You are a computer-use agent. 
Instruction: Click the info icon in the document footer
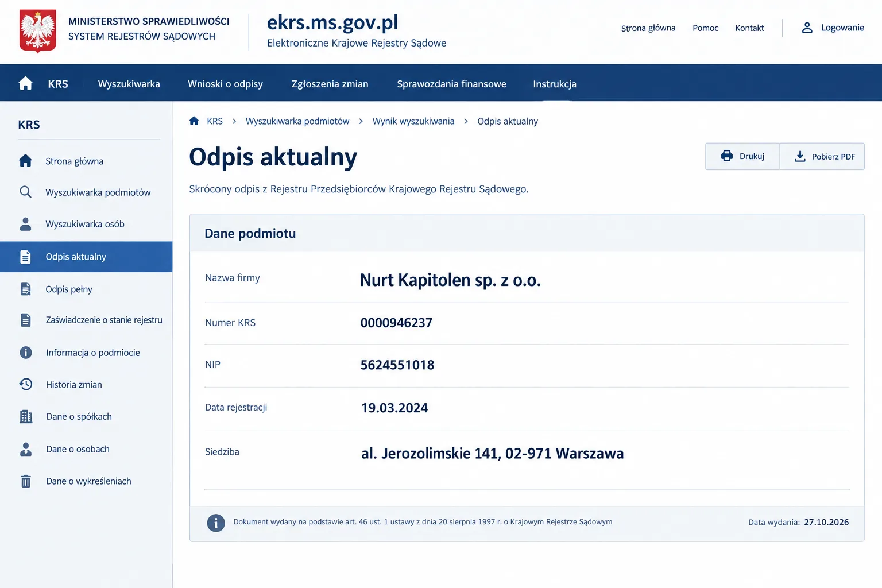coord(216,523)
